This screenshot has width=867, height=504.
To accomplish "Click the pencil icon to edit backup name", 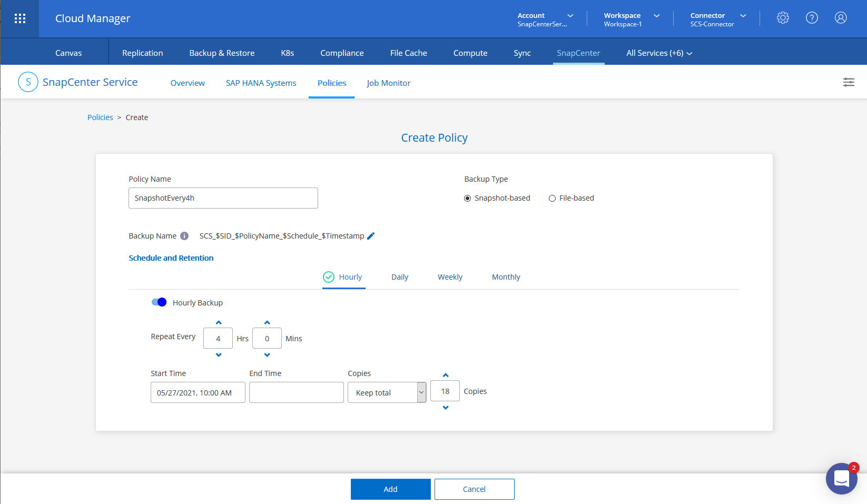I will (371, 236).
